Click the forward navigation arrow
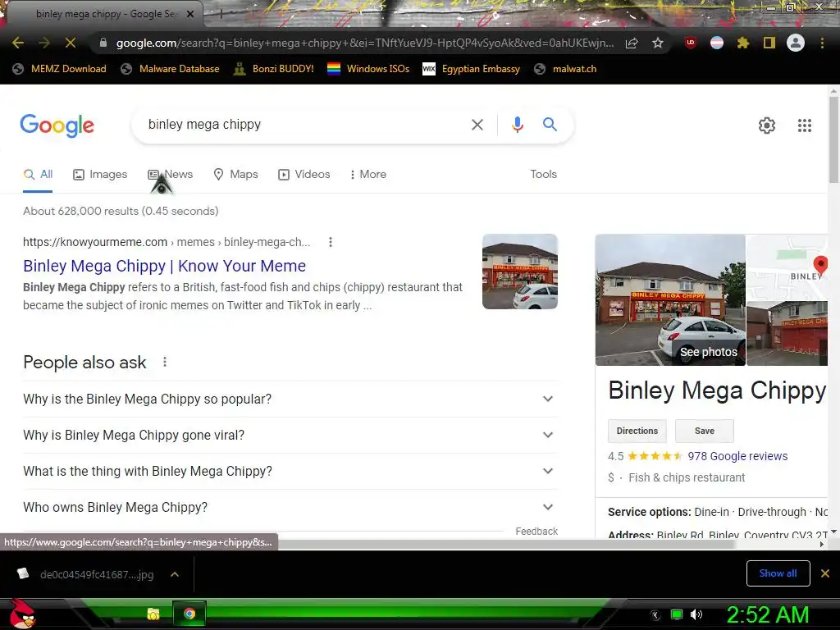The image size is (840, 630). point(44,43)
